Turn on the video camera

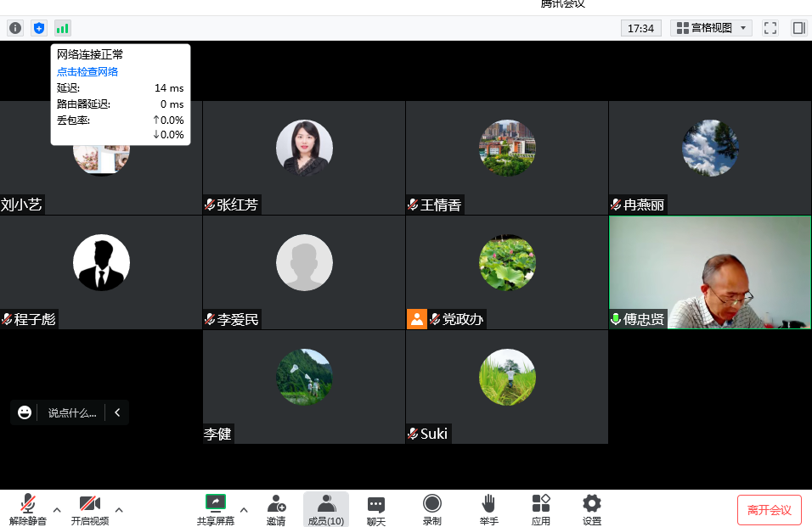(90, 509)
